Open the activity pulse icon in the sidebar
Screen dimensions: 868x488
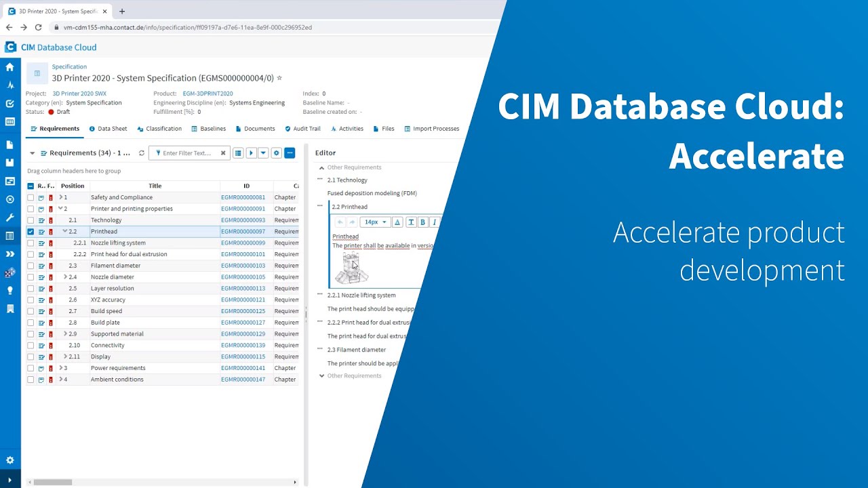point(9,85)
